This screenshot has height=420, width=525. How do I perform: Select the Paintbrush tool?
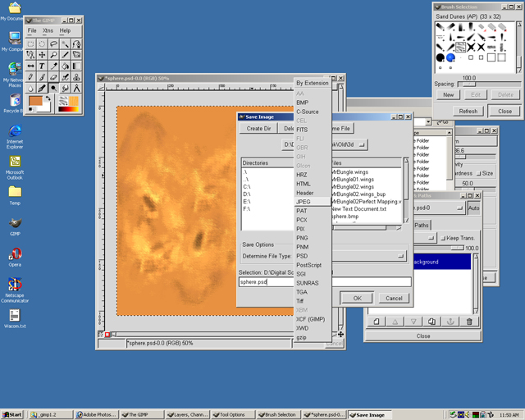42,77
